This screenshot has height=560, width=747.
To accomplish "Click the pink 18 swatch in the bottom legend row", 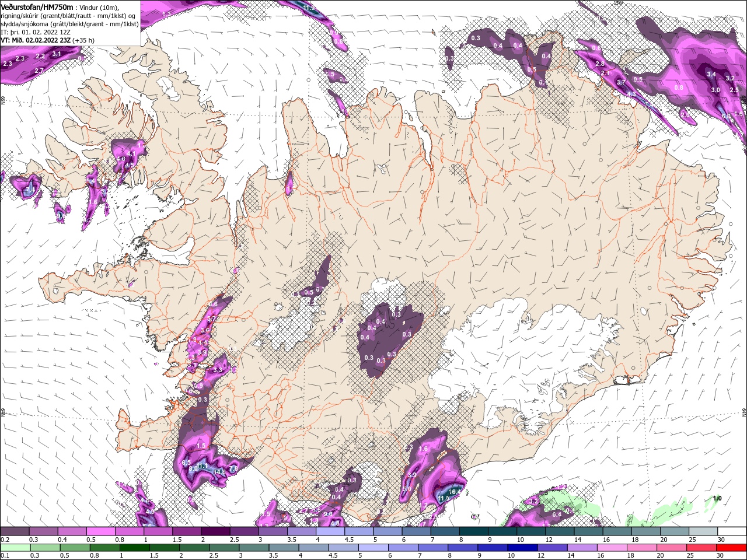I will click(x=642, y=548).
